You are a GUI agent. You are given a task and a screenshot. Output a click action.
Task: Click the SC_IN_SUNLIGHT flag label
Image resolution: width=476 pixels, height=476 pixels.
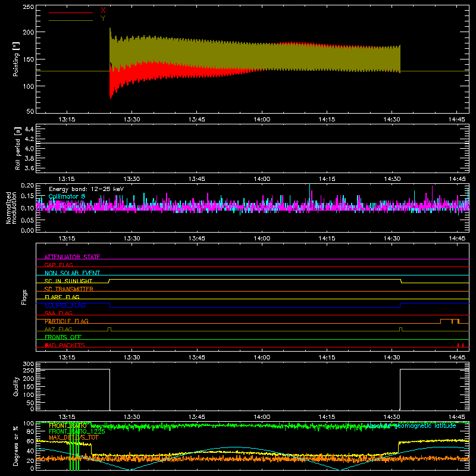point(68,281)
